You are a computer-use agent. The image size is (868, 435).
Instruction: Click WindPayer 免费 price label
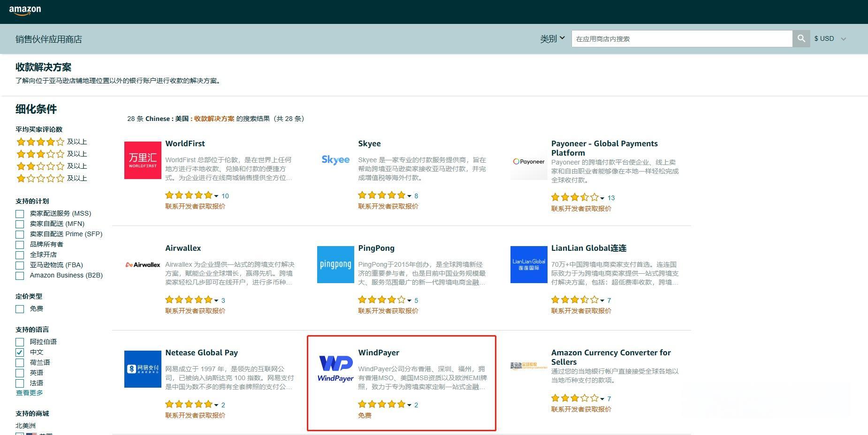(x=365, y=415)
